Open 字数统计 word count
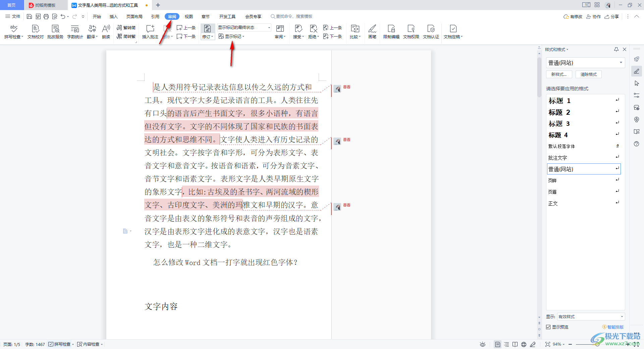Image resolution: width=644 pixels, height=349 pixels. pyautogui.click(x=75, y=32)
